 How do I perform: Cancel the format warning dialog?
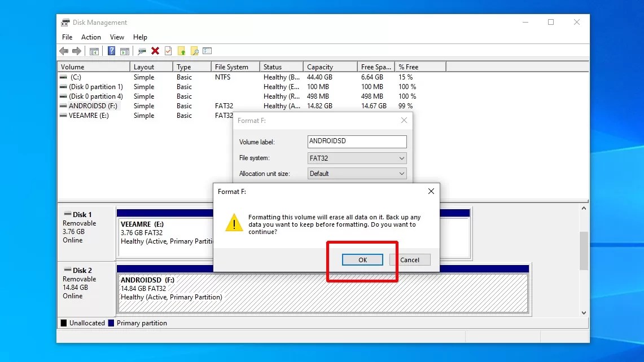[410, 259]
